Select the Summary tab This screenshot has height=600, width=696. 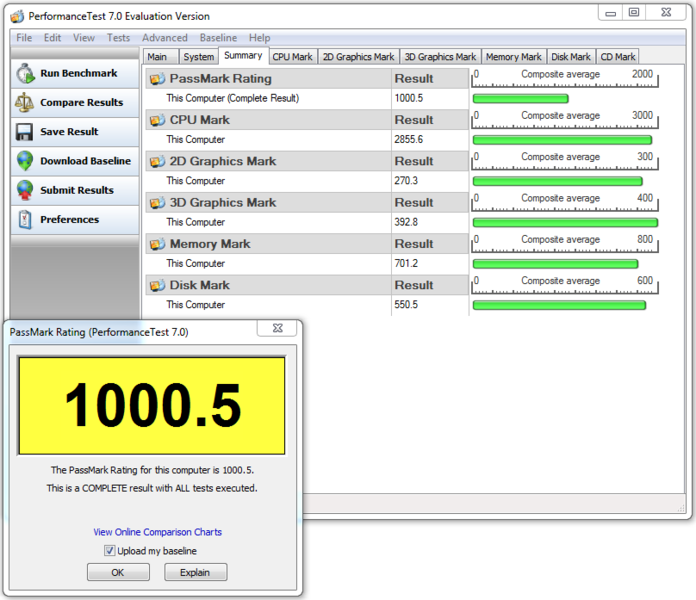click(243, 55)
